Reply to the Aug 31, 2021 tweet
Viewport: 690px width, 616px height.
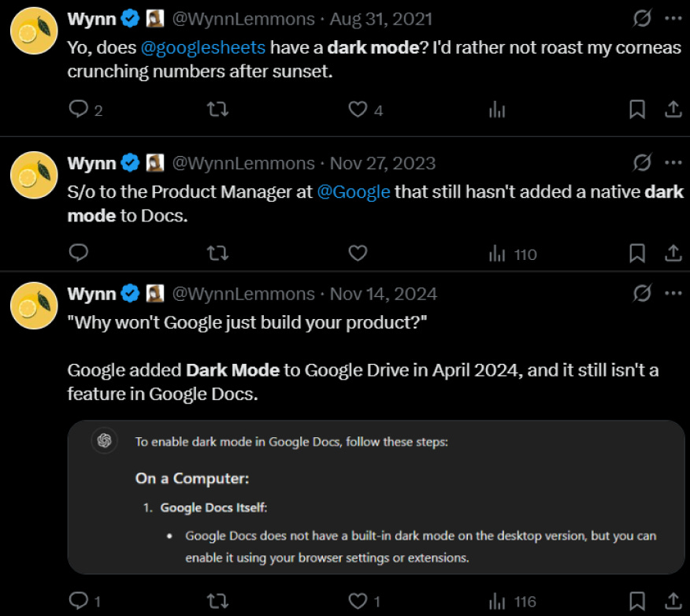click(x=78, y=109)
